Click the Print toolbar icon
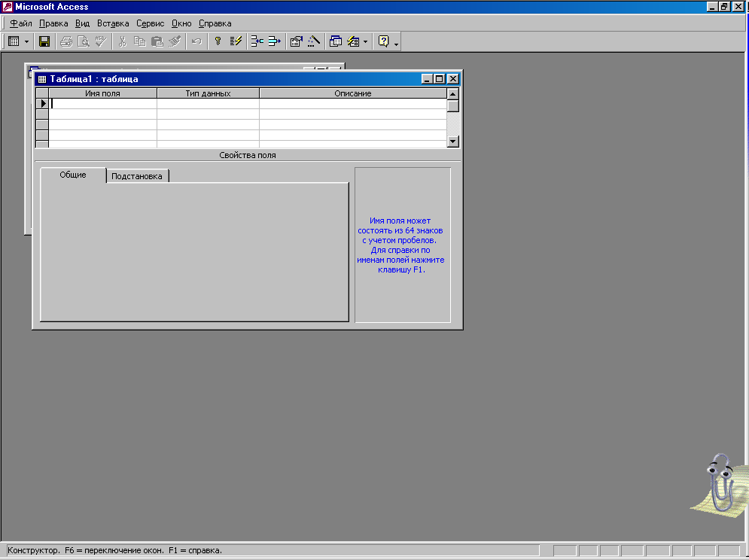The width and height of the screenshot is (749, 560). [x=66, y=41]
